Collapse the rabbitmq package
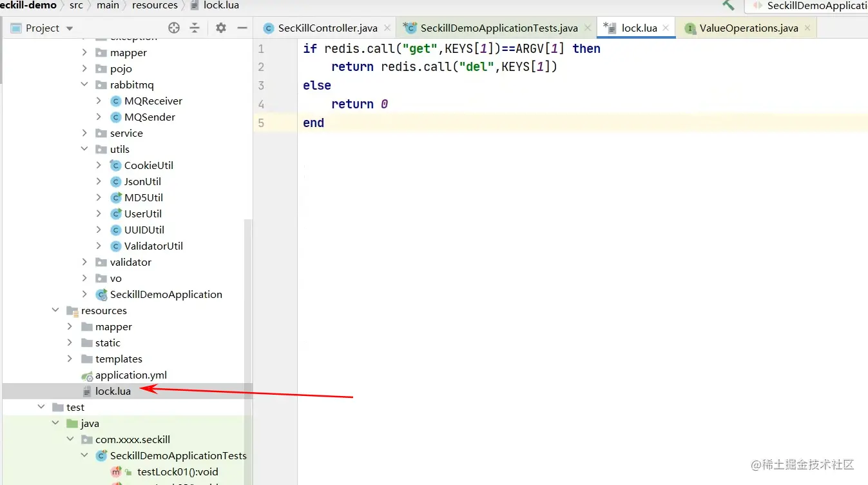The image size is (868, 485). coord(84,84)
